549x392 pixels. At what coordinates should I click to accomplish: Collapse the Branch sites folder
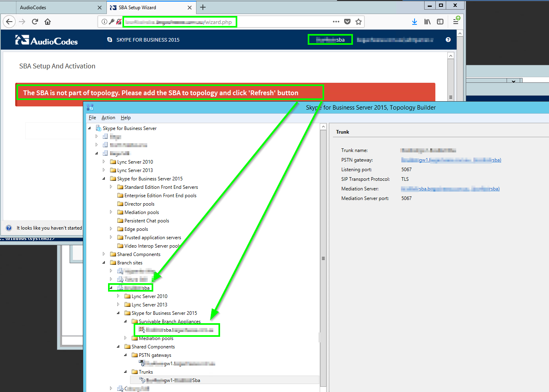click(104, 263)
